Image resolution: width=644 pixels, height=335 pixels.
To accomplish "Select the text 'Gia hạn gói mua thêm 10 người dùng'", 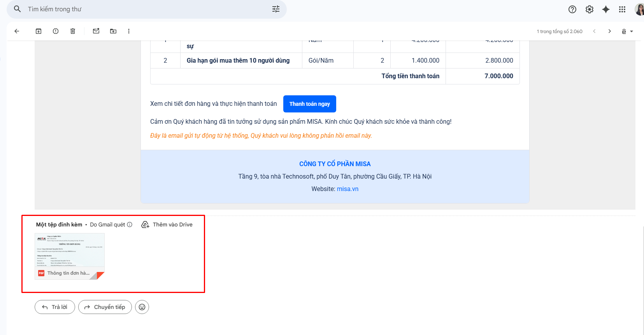I will coord(238,61).
